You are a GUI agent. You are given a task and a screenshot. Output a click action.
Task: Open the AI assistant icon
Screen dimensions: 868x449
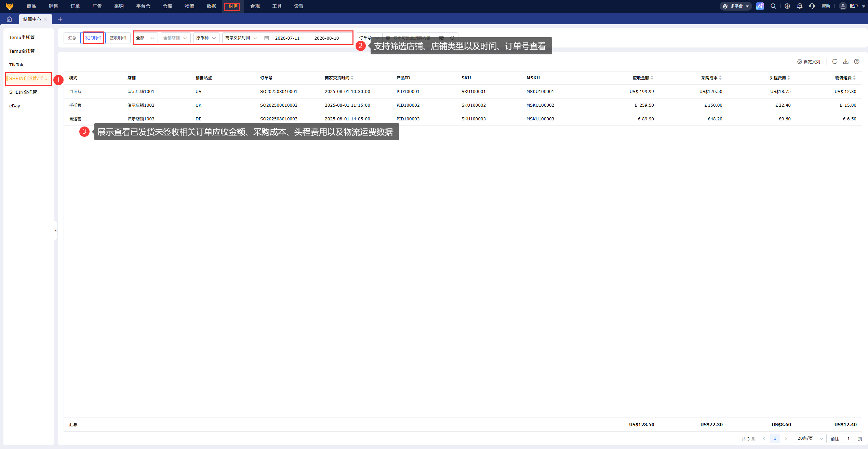(760, 6)
